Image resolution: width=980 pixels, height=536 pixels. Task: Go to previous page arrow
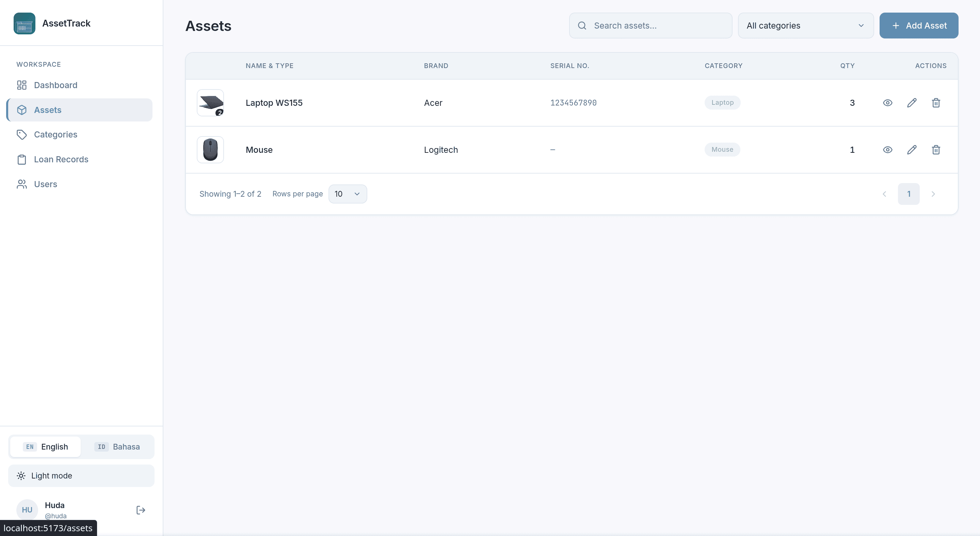[884, 194]
